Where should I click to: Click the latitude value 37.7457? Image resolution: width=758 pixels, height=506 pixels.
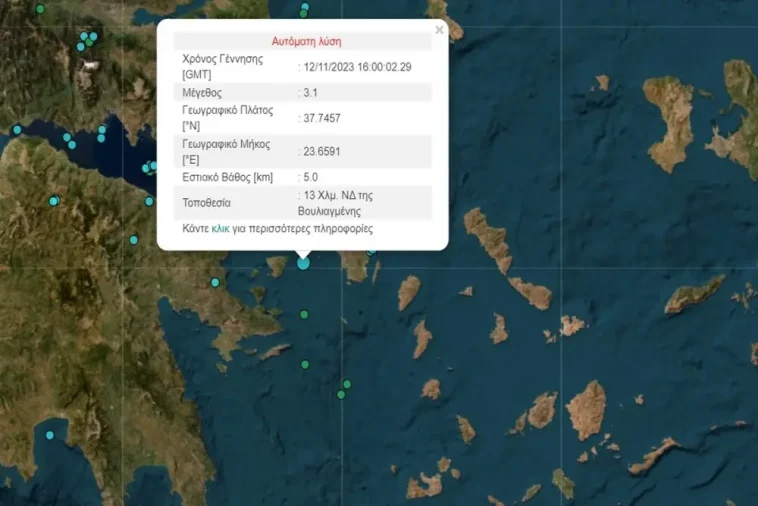click(x=322, y=118)
